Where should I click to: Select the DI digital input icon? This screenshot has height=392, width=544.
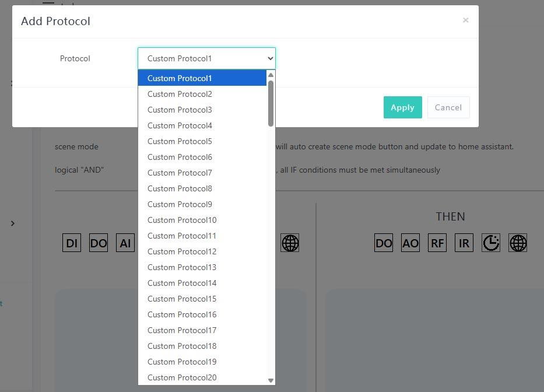click(x=71, y=243)
